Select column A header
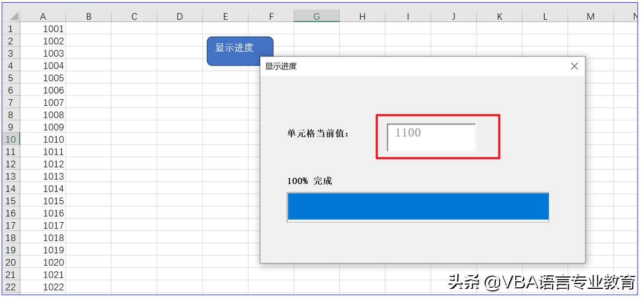The height and width of the screenshot is (299, 644). [x=43, y=17]
